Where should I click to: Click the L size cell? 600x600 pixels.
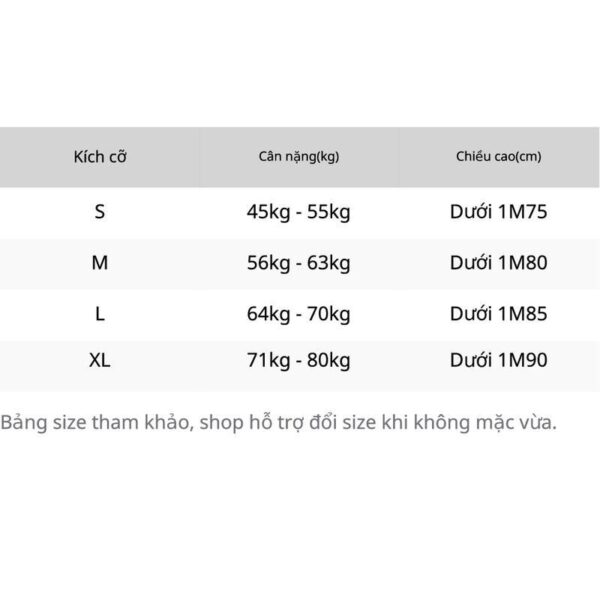100,314
